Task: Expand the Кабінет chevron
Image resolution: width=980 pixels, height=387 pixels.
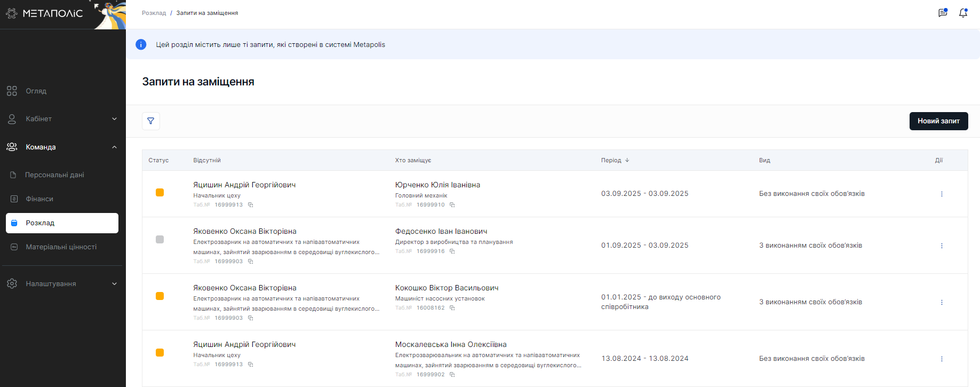Action: [114, 119]
